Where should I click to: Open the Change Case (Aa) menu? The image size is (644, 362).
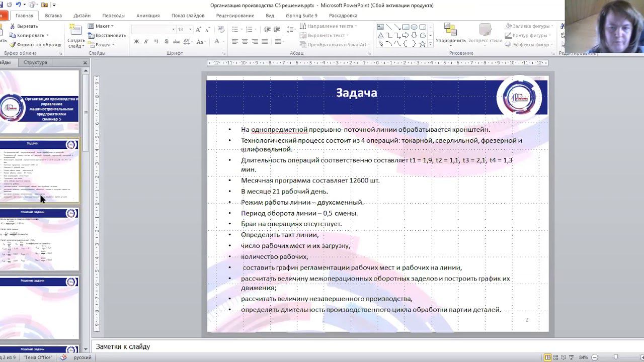202,42
